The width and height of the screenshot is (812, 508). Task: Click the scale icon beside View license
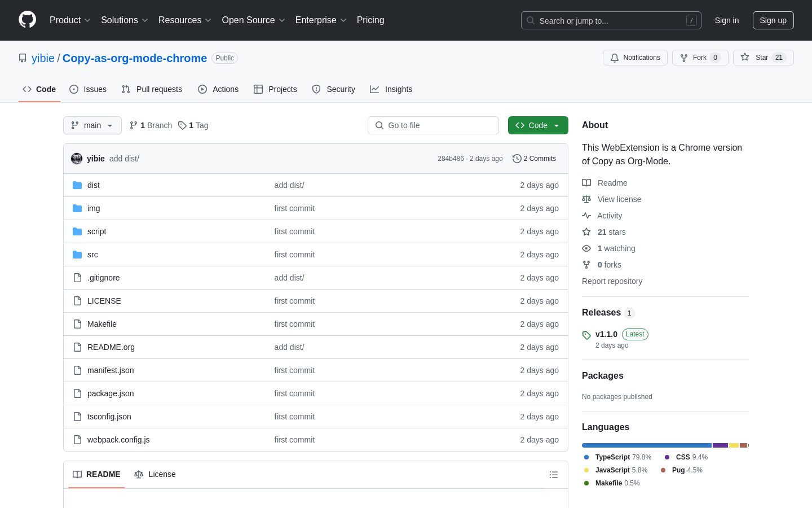[x=586, y=199]
